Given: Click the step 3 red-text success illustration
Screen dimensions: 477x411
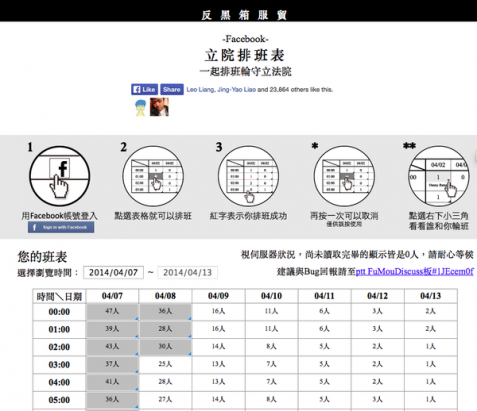Looking at the screenshot, I should pos(248,176).
